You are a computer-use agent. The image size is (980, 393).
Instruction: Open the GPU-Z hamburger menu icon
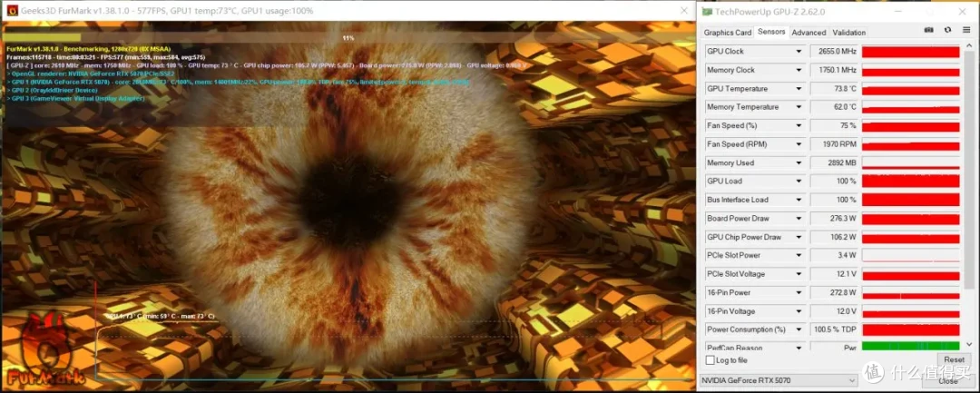click(x=966, y=31)
